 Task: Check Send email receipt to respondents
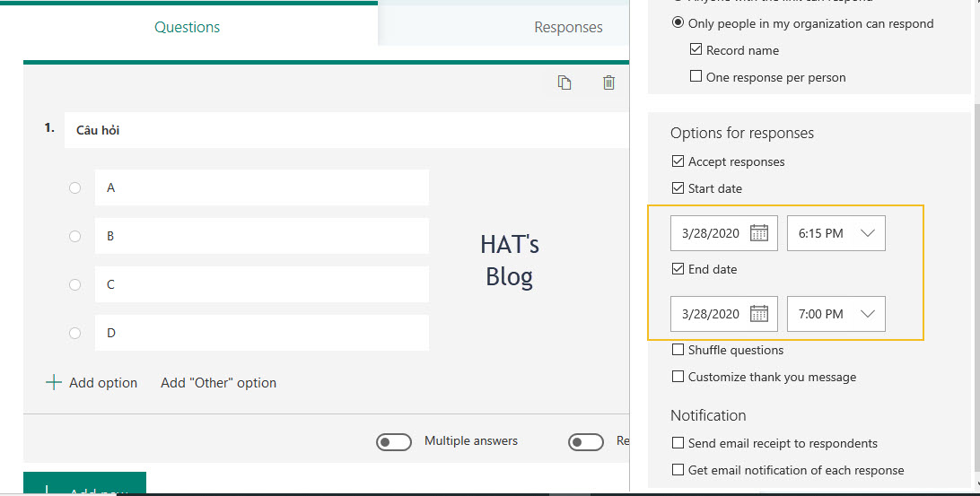coord(678,443)
